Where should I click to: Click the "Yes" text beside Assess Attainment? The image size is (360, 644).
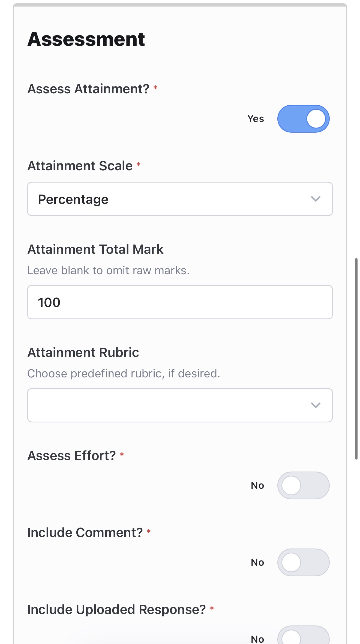click(256, 119)
